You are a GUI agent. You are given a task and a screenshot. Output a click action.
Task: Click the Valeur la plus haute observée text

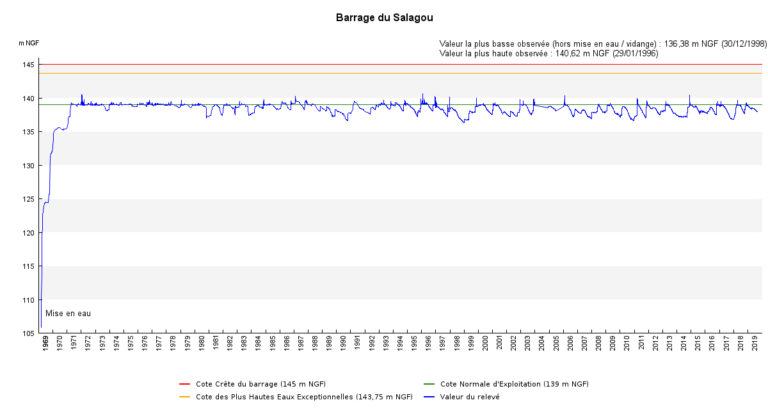click(549, 53)
